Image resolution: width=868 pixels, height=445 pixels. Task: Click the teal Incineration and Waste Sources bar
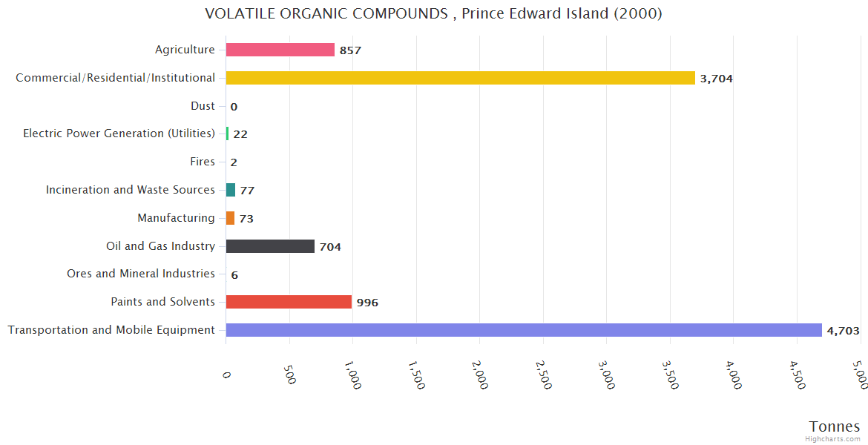pyautogui.click(x=230, y=190)
